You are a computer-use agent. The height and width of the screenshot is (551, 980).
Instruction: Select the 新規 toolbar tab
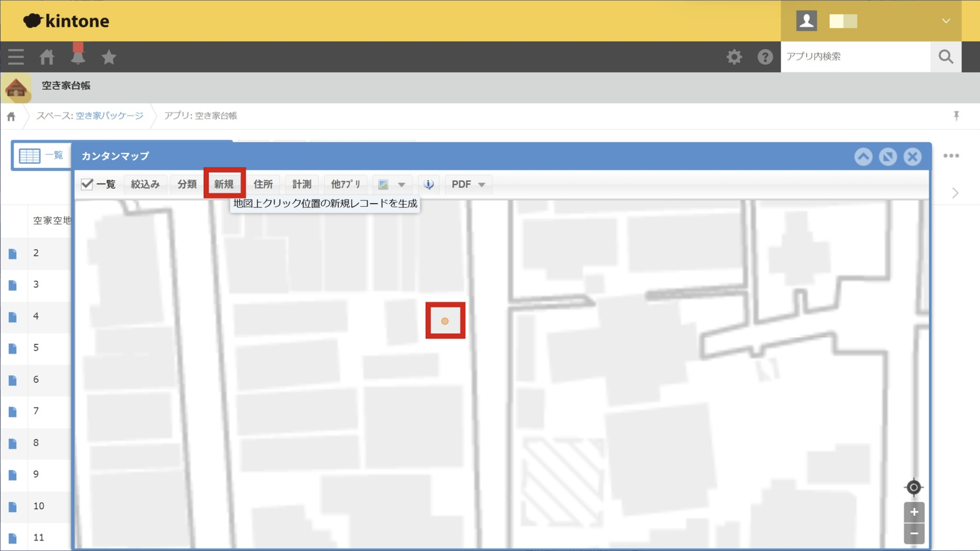coord(224,184)
